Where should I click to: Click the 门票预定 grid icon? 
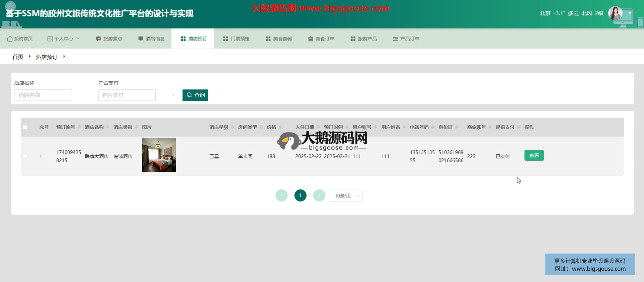click(x=226, y=39)
